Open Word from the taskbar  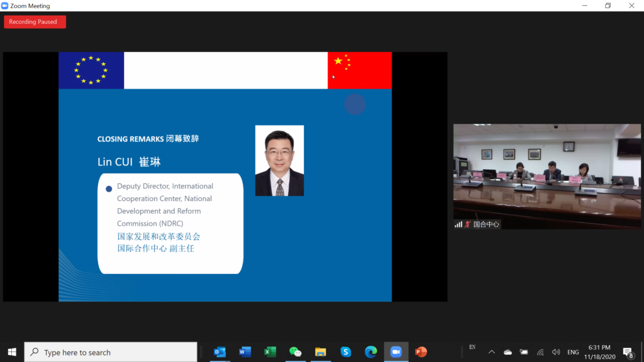coord(245,352)
